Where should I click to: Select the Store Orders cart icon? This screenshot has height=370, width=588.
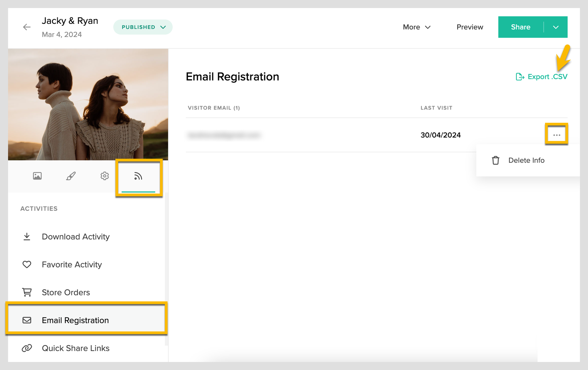pyautogui.click(x=27, y=292)
